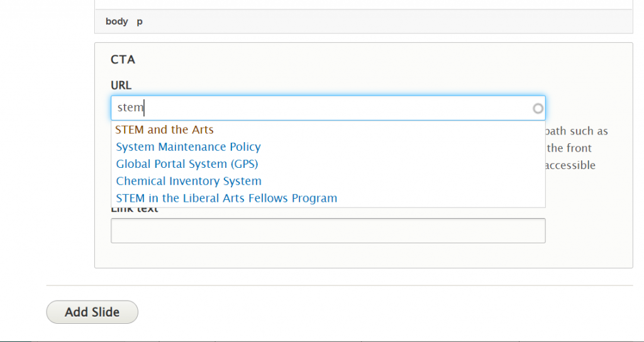Select the 'p' element in editor path
Viewport: 644px width, 342px height.
(140, 21)
